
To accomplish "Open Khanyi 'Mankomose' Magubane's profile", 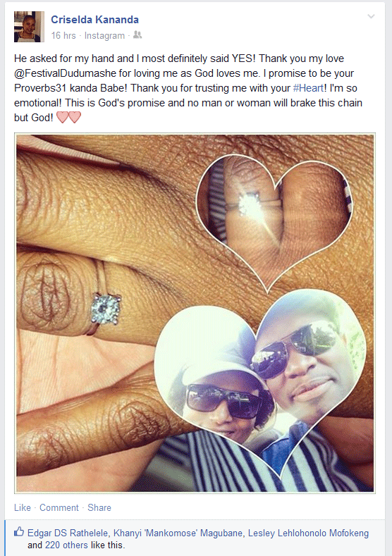I will point(178,533).
